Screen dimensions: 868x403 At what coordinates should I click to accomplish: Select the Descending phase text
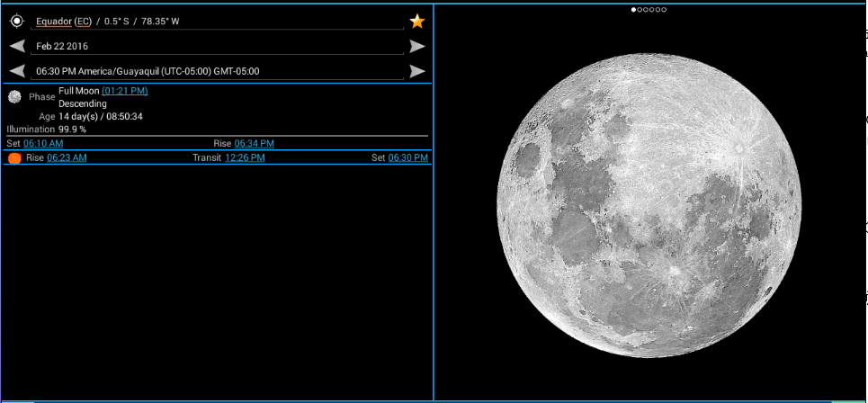click(83, 103)
